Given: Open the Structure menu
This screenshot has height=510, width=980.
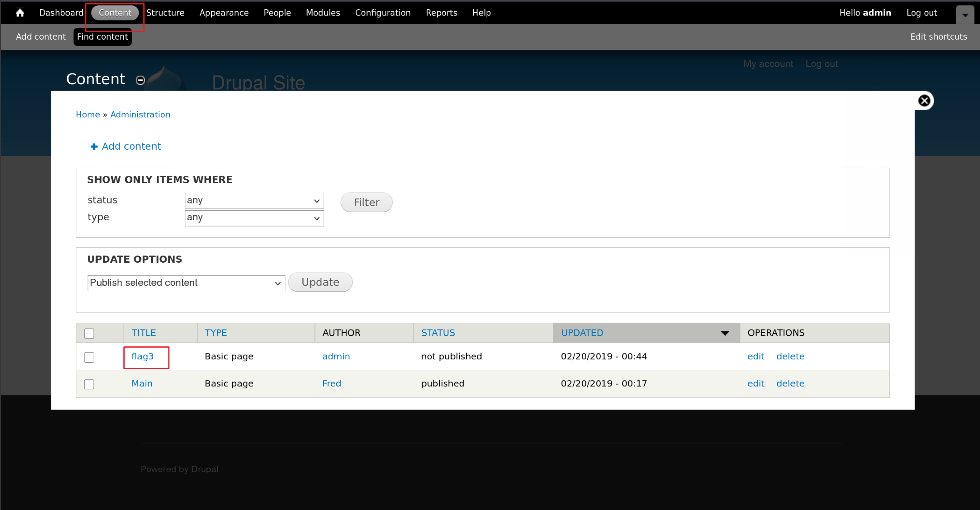Looking at the screenshot, I should pos(165,13).
